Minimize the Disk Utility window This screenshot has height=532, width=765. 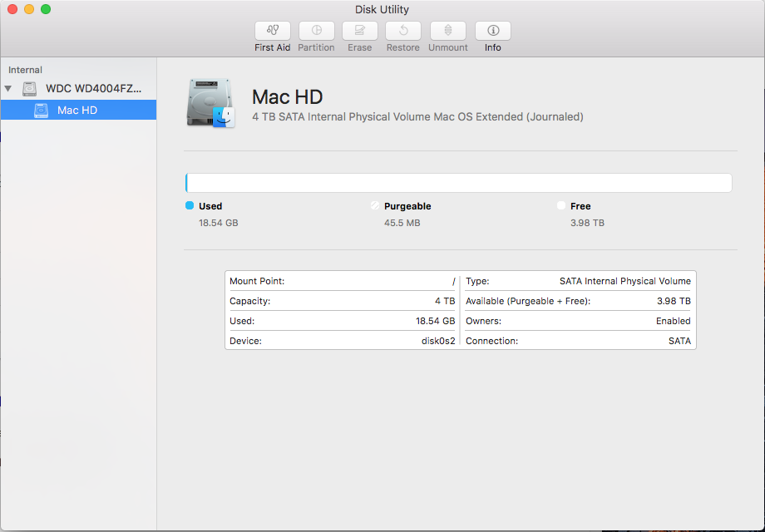click(x=29, y=9)
